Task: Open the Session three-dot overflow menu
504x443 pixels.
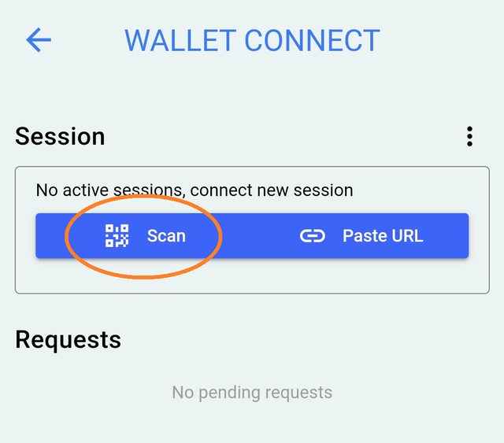Action: point(469,137)
